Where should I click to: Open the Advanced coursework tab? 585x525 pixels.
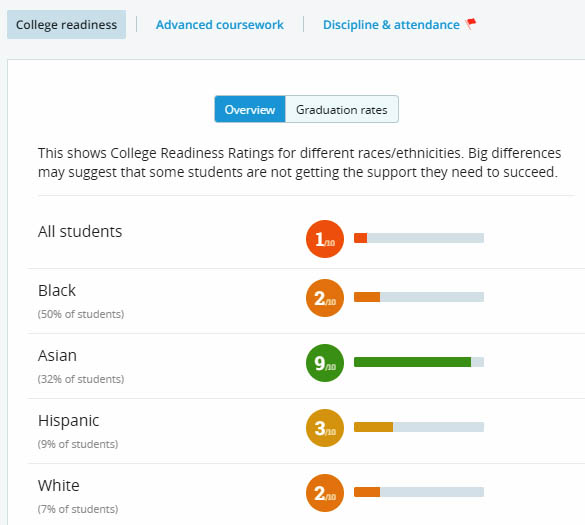[220, 25]
